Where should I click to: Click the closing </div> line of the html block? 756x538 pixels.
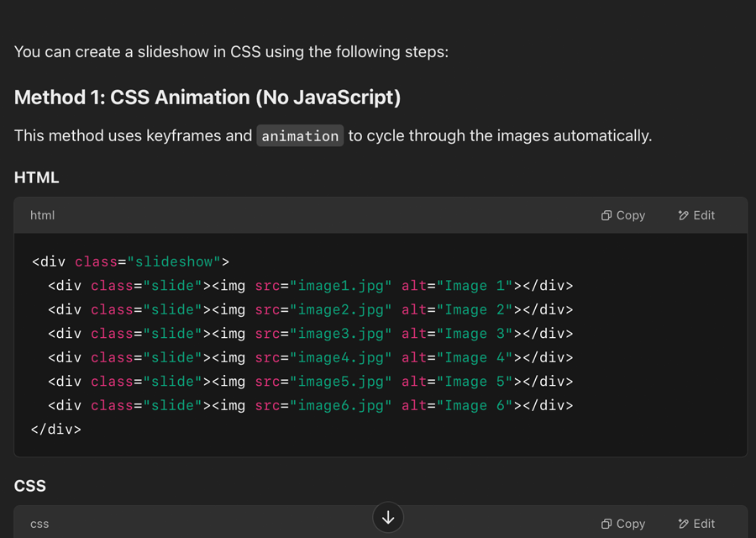pyautogui.click(x=56, y=430)
